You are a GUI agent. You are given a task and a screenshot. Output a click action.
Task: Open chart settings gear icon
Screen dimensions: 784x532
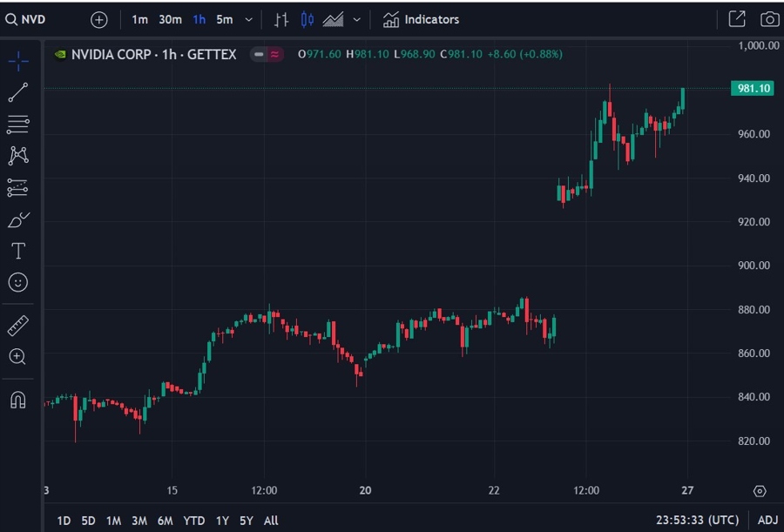(760, 491)
